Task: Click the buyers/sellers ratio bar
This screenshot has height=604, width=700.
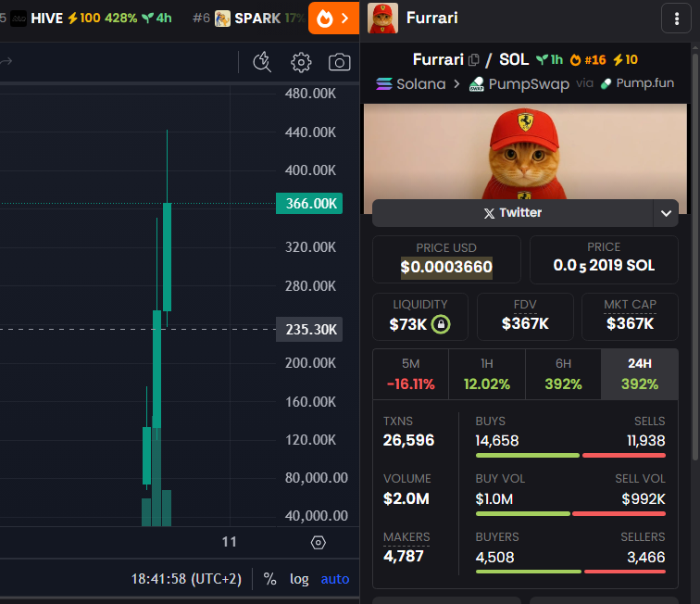Action: 570,572
